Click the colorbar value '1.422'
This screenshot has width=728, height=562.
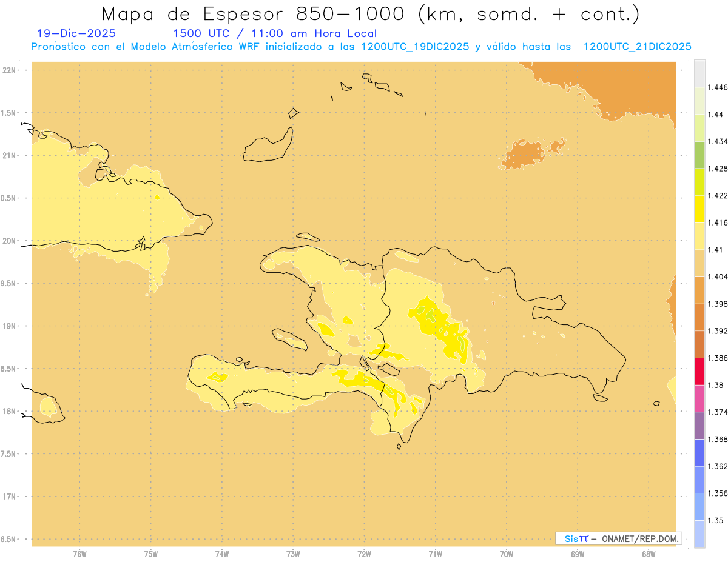point(718,196)
